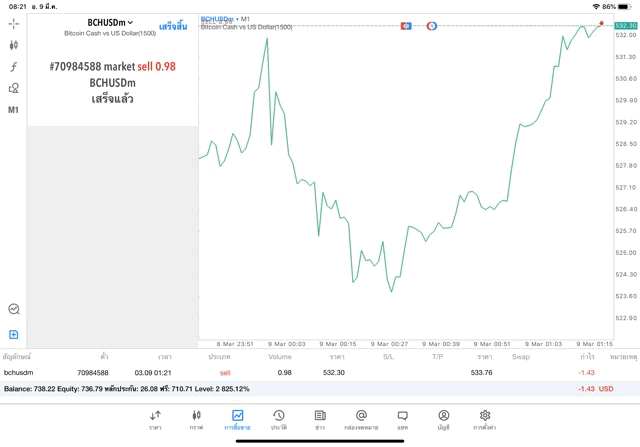Open drawing objects shapes tool
This screenshot has width=640, height=447.
13,88
